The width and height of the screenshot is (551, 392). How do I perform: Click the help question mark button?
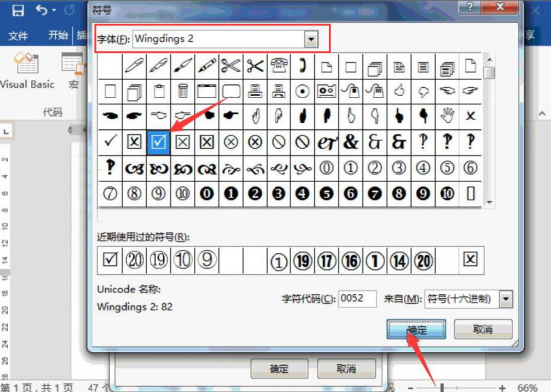pyautogui.click(x=470, y=7)
